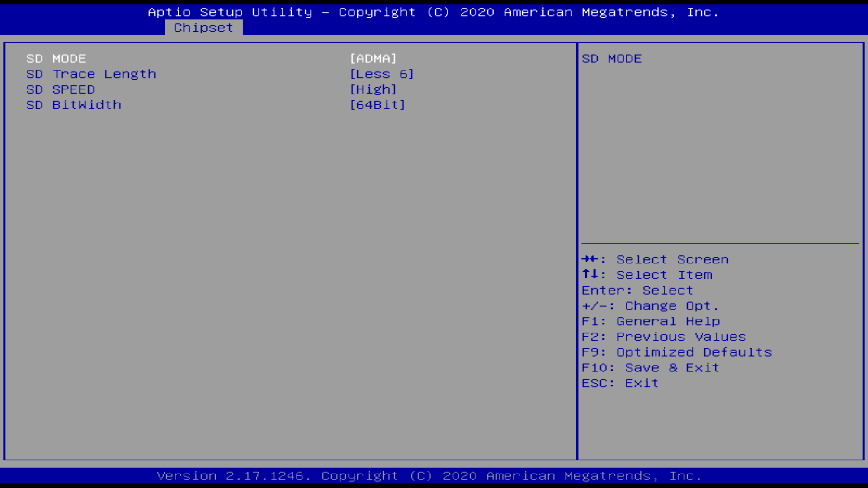Exit setup using ESC
Viewport: 868px width, 488px height.
point(620,383)
